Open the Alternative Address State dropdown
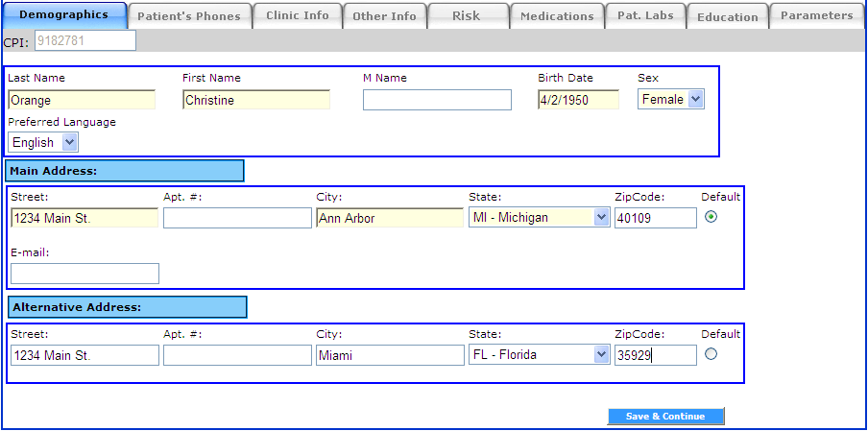 539,355
